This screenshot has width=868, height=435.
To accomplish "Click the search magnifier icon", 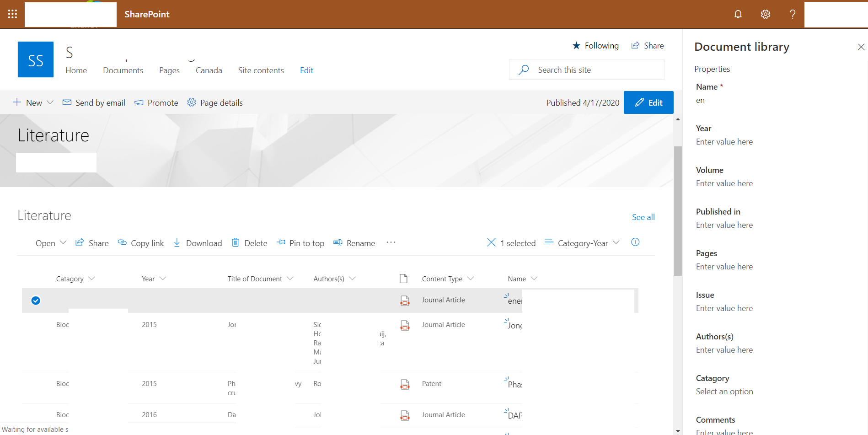I will click(x=524, y=70).
